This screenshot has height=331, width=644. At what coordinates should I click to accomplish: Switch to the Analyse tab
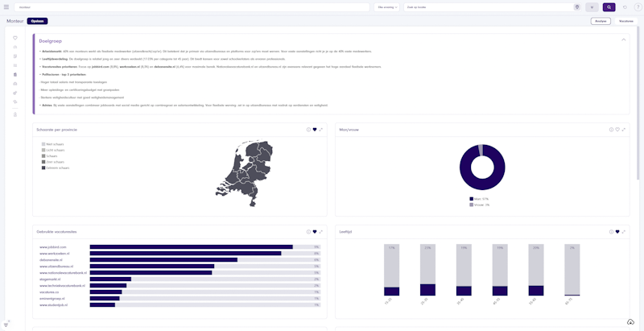(601, 21)
